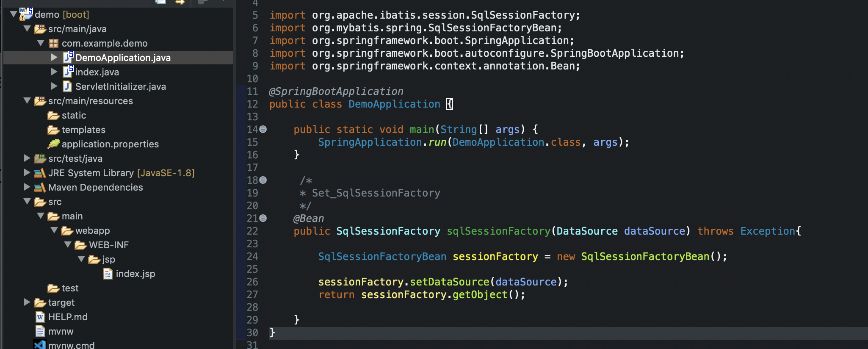Select index.java in the explorer

coord(97,72)
